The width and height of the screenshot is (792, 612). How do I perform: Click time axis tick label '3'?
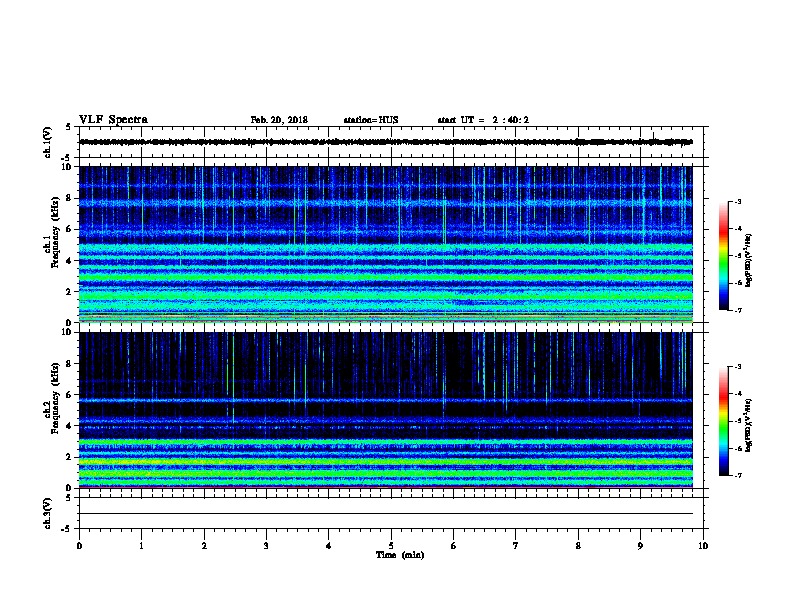[x=266, y=545]
